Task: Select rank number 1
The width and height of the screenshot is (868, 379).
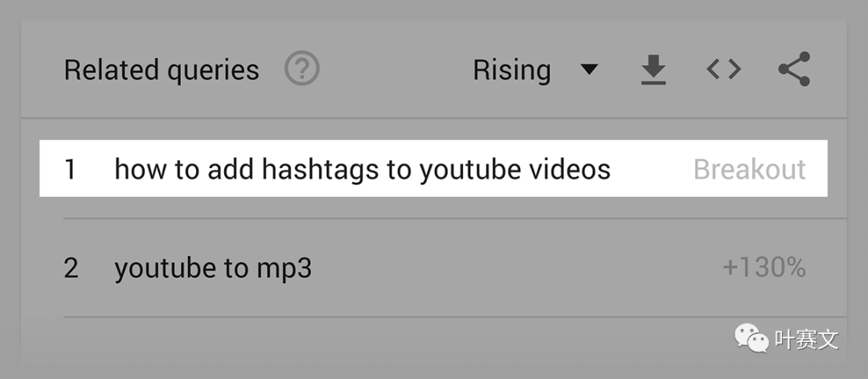Action: click(70, 169)
